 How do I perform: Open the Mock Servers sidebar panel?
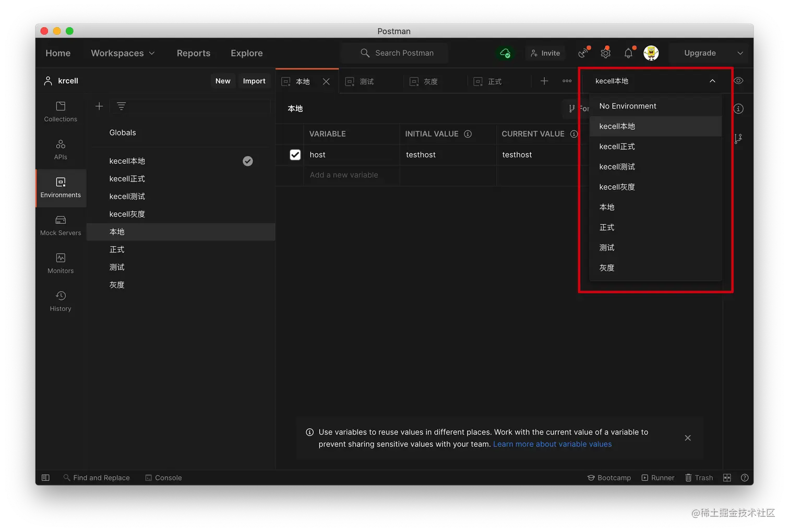(x=61, y=226)
